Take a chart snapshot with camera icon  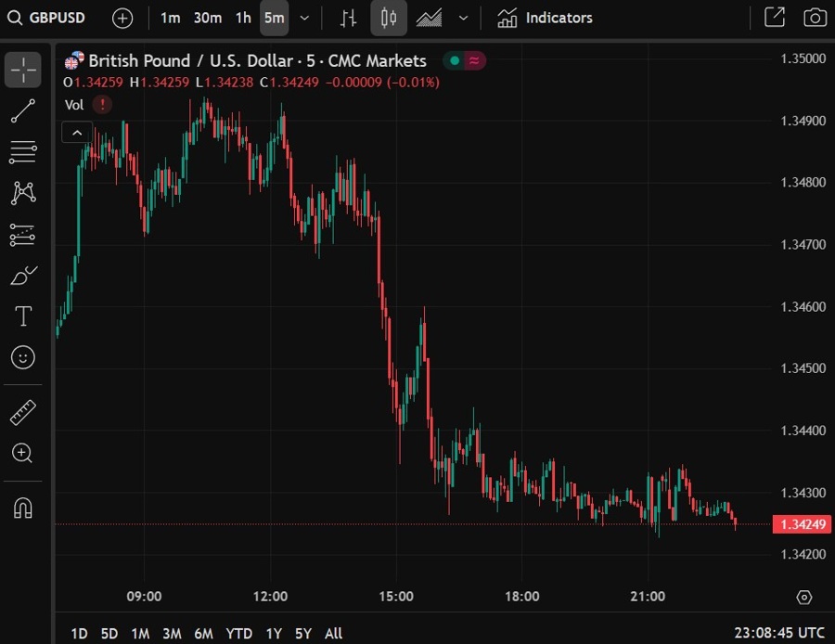(815, 17)
